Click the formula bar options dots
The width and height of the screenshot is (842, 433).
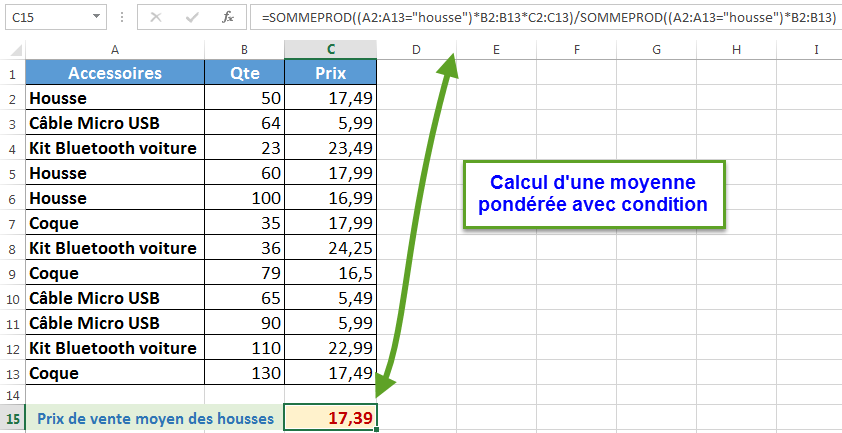tap(122, 17)
